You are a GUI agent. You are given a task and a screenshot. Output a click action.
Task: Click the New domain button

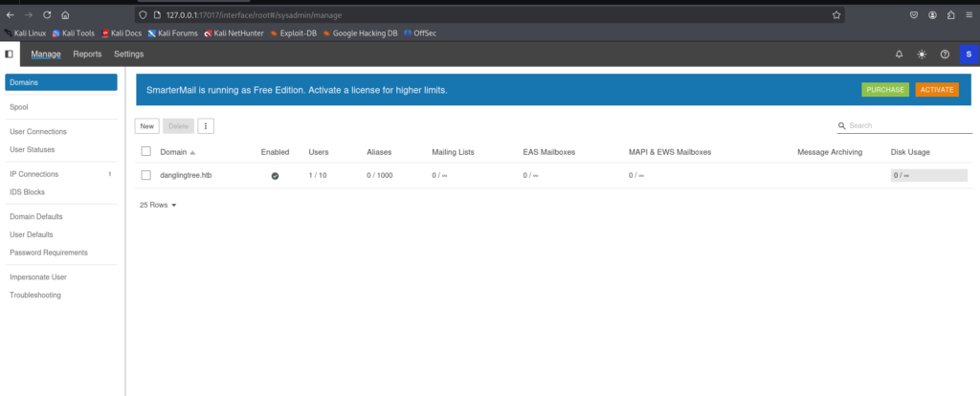(146, 126)
